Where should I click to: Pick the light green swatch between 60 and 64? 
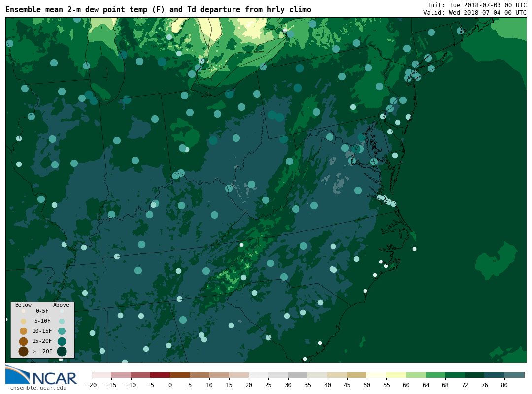(x=416, y=375)
